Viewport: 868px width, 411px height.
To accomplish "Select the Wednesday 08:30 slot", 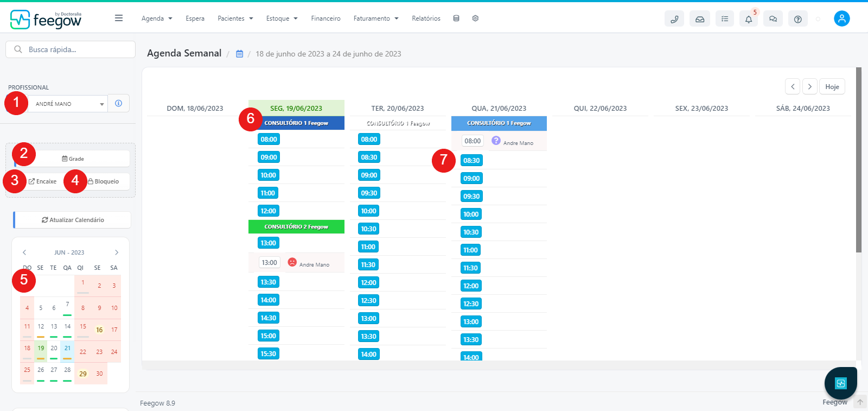I will coord(471,161).
